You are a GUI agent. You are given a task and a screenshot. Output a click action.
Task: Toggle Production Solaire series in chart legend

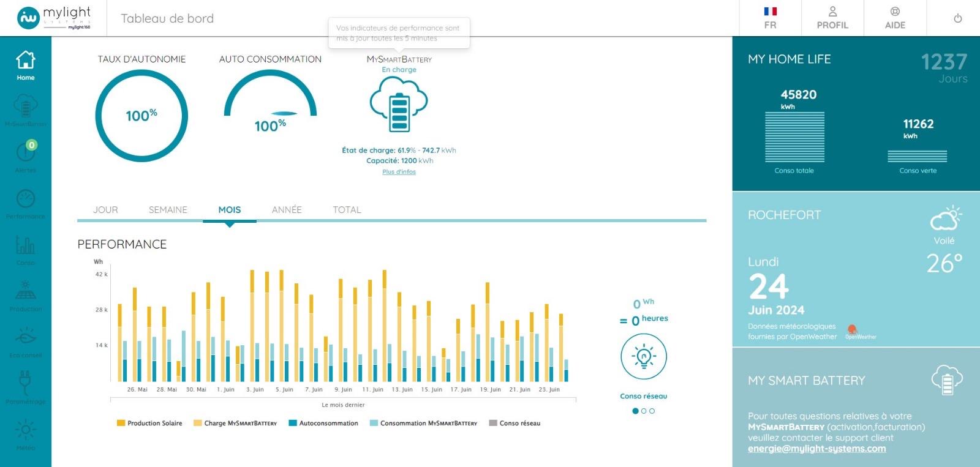149,423
